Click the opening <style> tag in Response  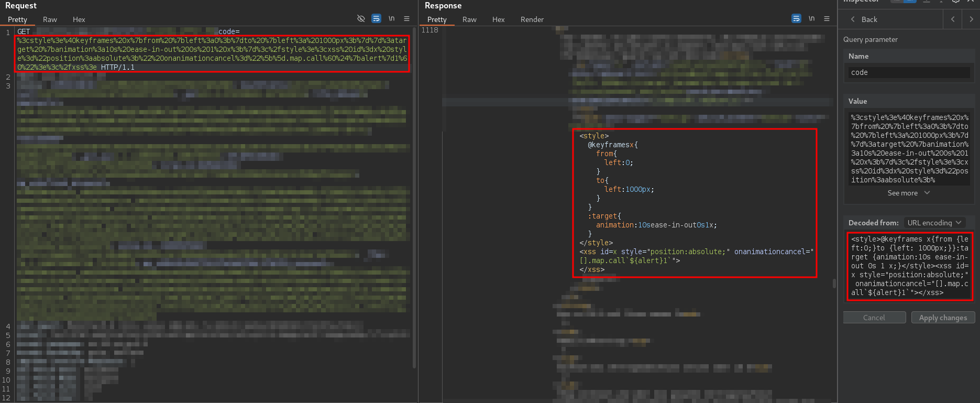[x=594, y=136]
